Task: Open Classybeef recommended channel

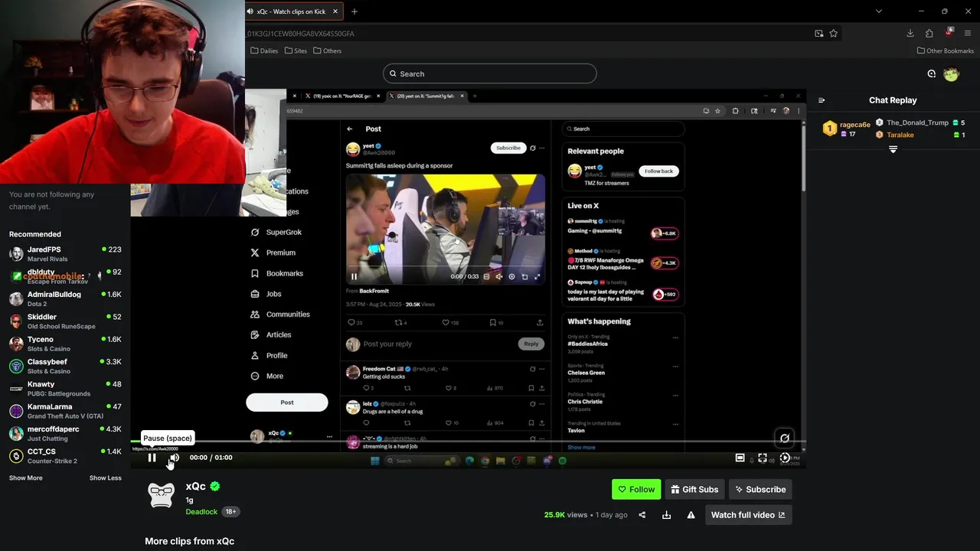Action: [65, 366]
